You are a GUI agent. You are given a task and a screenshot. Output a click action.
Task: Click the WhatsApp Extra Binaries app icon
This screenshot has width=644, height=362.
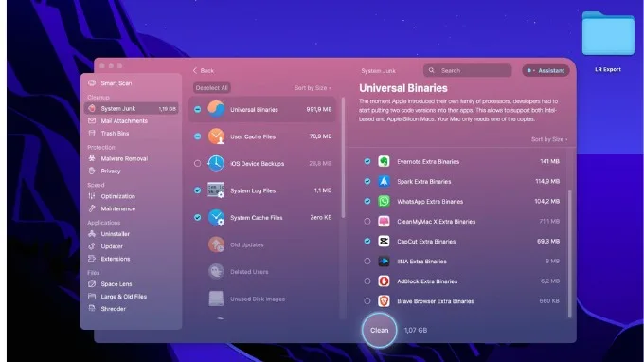click(x=384, y=201)
